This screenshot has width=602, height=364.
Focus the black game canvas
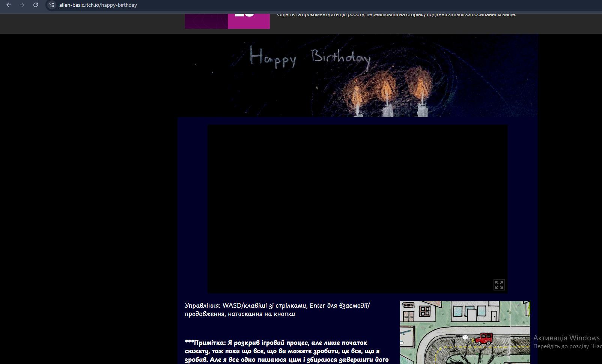pyautogui.click(x=358, y=209)
